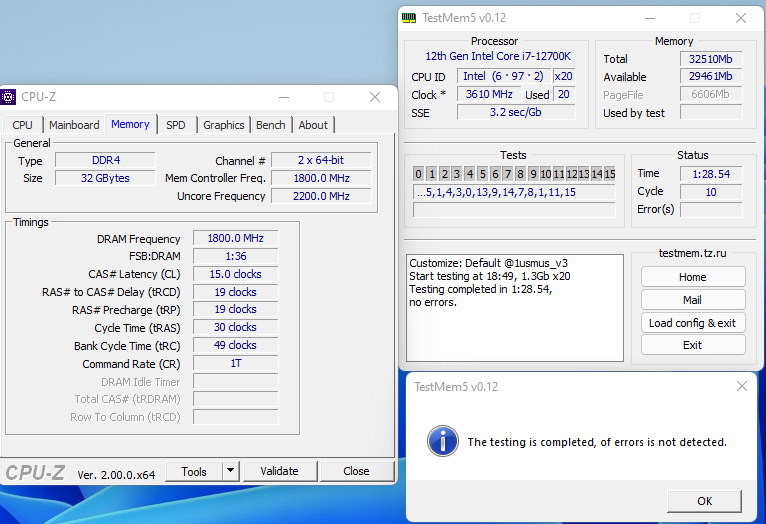Click the 32 GBytes Size value
The width and height of the screenshot is (766, 524).
(x=106, y=178)
